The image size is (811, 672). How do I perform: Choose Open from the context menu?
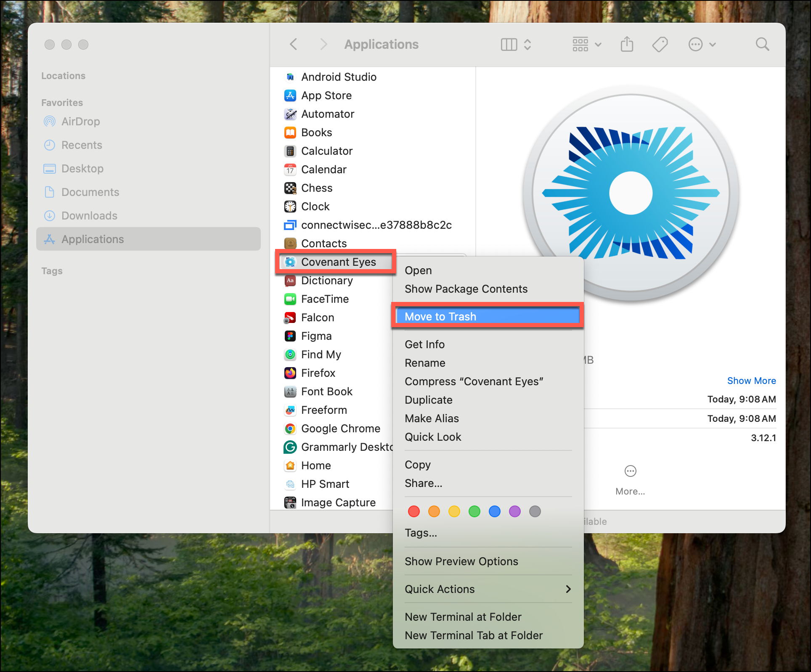[488, 270]
